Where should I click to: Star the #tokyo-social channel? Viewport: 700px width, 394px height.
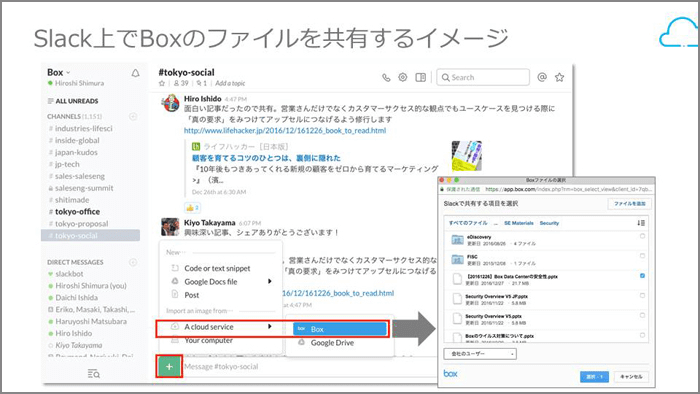[162, 83]
